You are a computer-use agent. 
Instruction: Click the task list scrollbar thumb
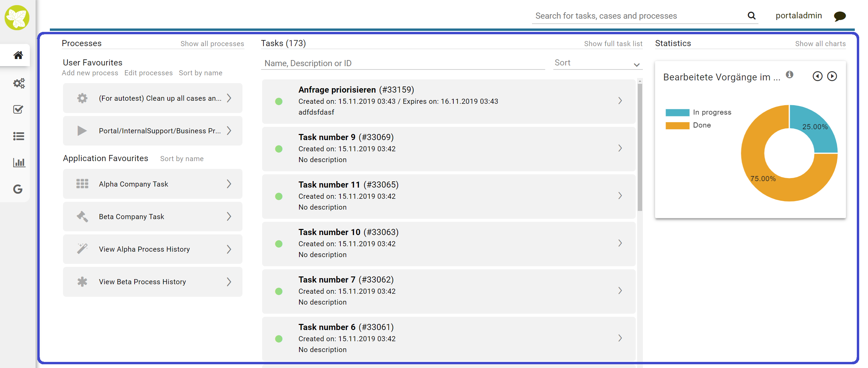(x=640, y=148)
